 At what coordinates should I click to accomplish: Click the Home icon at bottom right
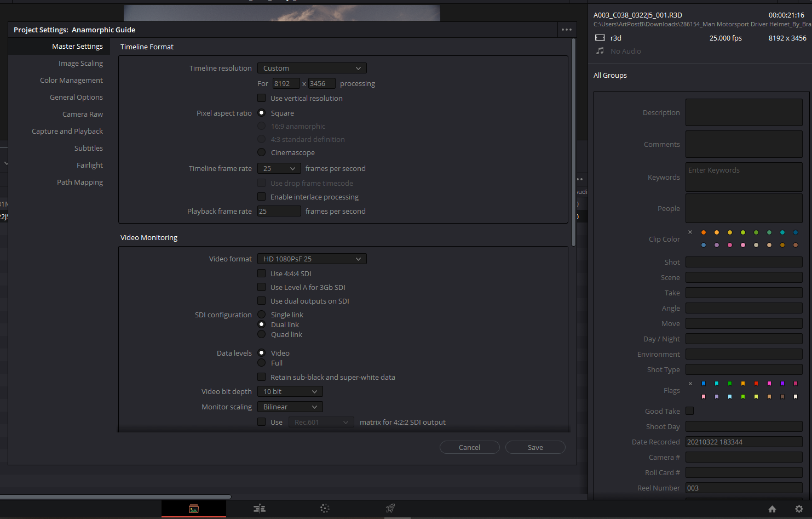coord(772,509)
